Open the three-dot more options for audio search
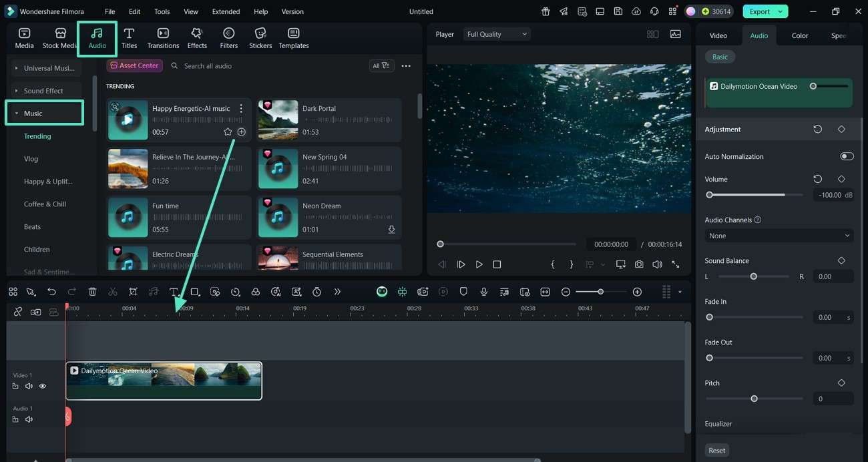Screen dimensions: 868x462 coord(406,66)
